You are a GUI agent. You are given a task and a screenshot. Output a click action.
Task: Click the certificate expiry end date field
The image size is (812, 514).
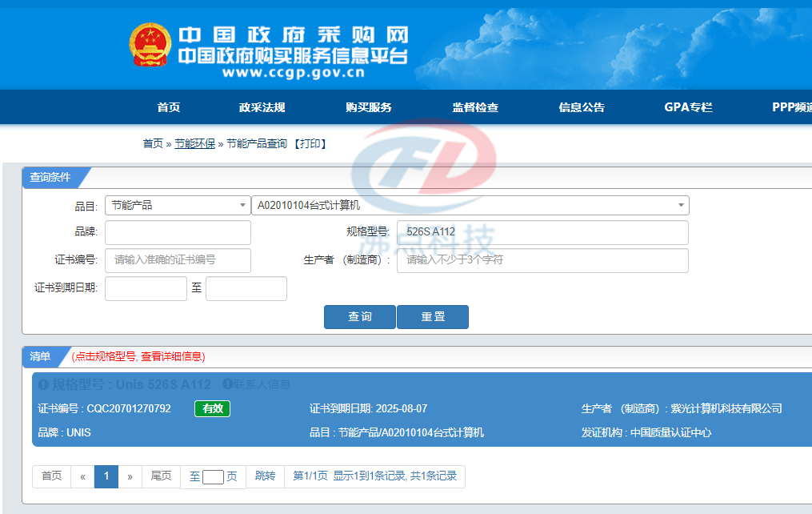tap(246, 288)
